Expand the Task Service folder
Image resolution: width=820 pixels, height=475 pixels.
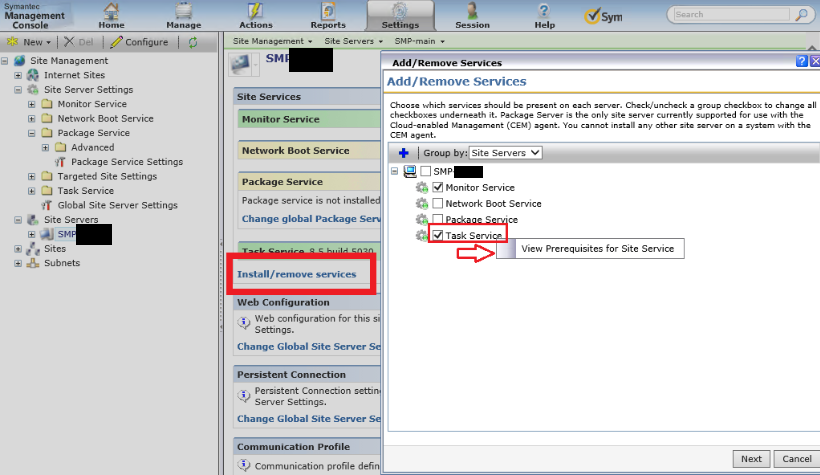[31, 191]
